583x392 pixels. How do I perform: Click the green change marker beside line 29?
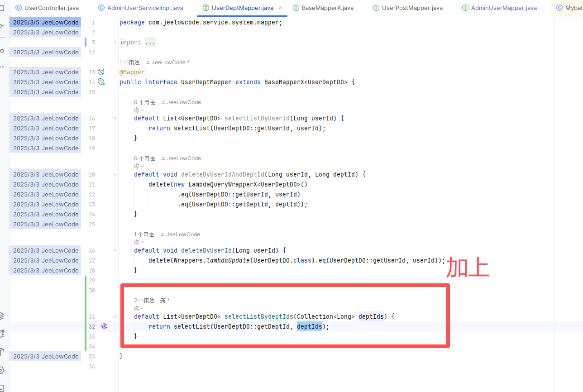click(86, 281)
